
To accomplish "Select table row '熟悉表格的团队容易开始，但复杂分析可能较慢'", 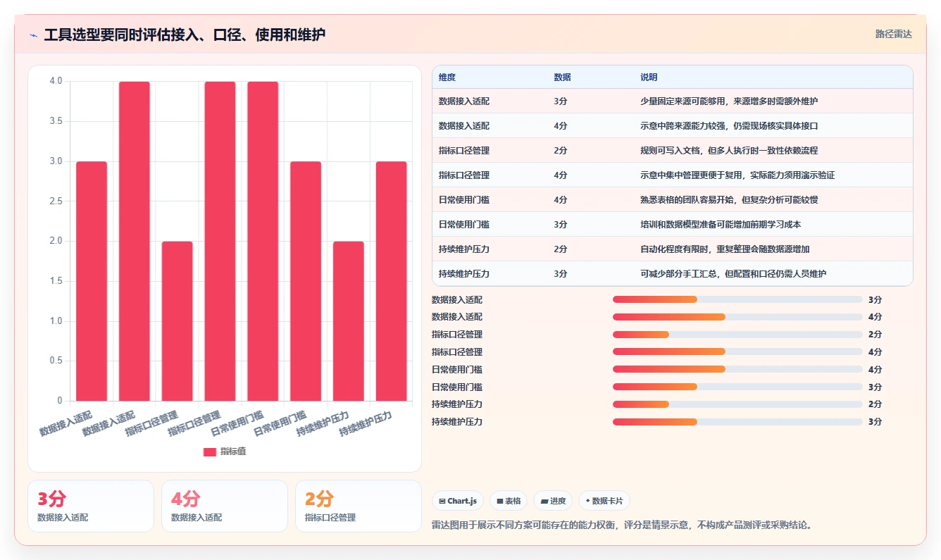I will [672, 200].
